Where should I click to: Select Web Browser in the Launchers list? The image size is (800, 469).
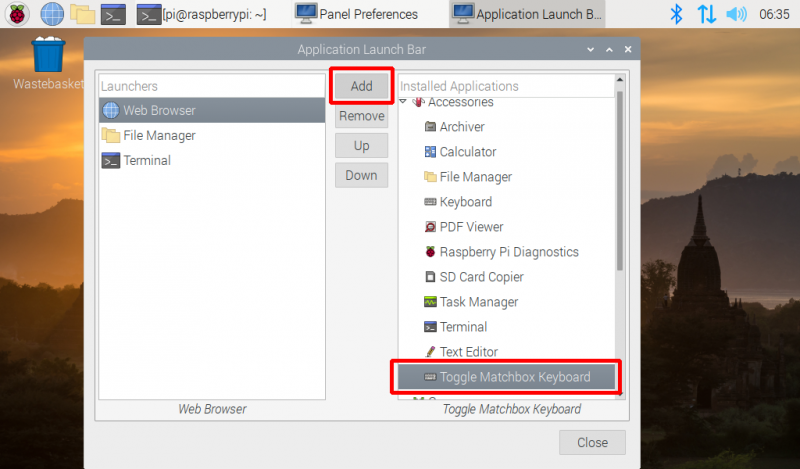(159, 110)
